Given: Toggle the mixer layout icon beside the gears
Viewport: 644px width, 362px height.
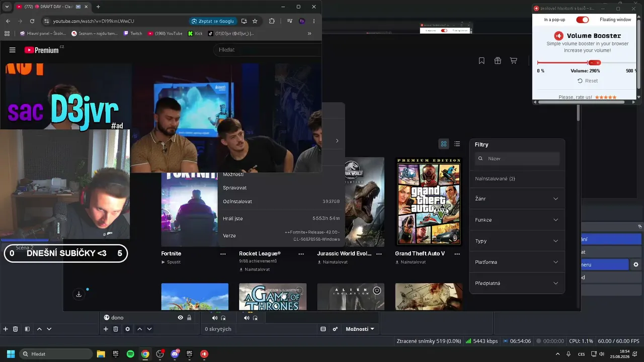Looking at the screenshot, I should (x=323, y=329).
